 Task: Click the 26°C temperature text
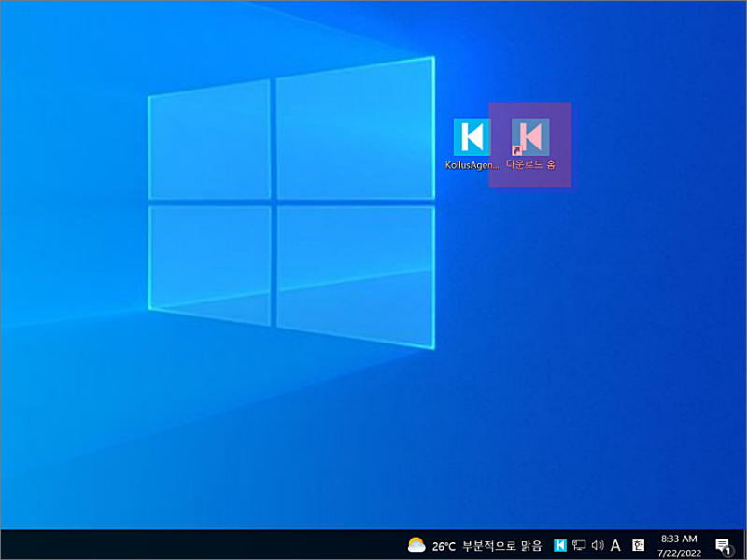(x=444, y=546)
